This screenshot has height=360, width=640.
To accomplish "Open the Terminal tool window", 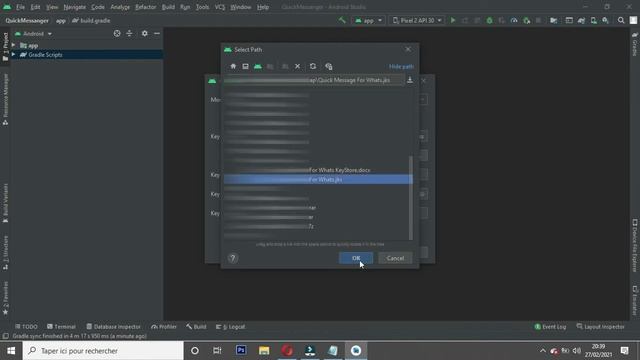I will (x=61, y=327).
